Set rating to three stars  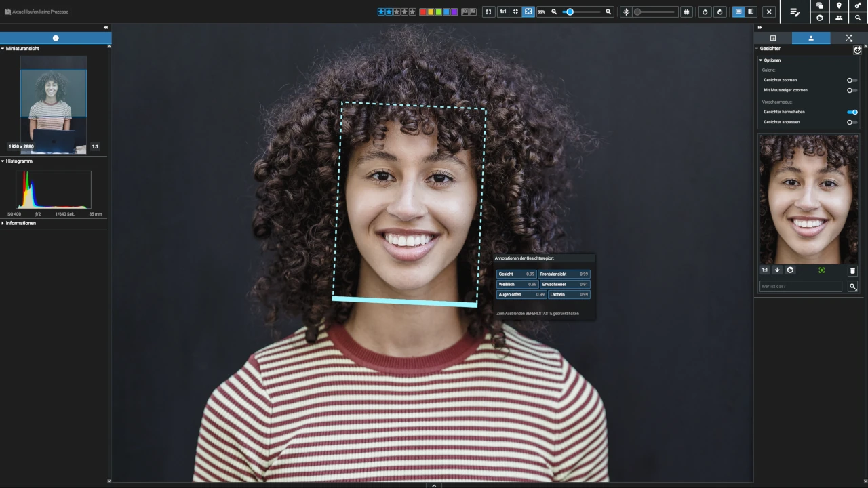point(397,12)
